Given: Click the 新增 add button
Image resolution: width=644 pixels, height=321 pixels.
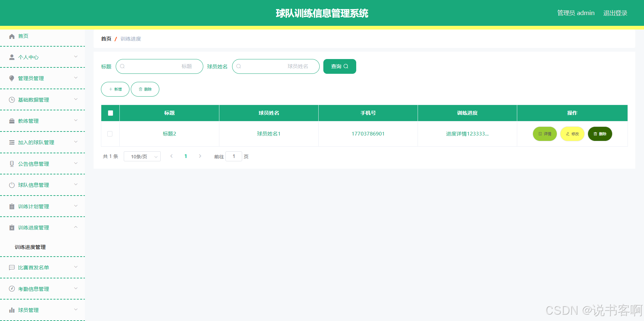Looking at the screenshot, I should (x=115, y=89).
